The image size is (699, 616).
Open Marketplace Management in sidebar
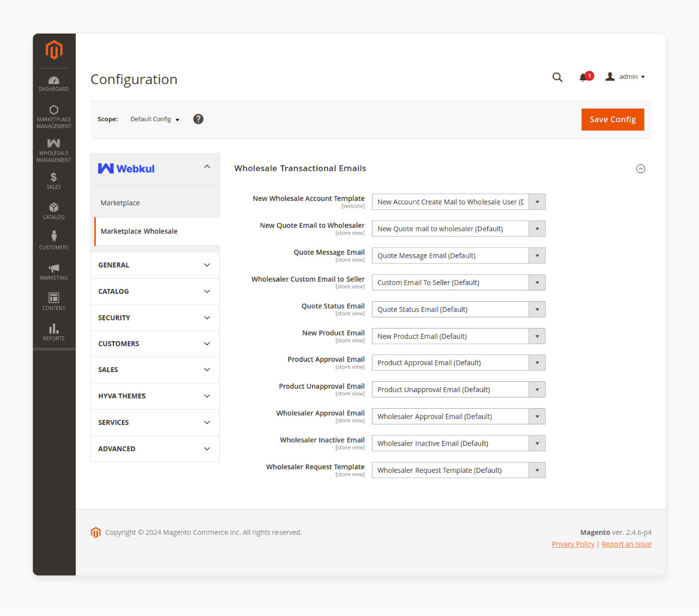54,117
